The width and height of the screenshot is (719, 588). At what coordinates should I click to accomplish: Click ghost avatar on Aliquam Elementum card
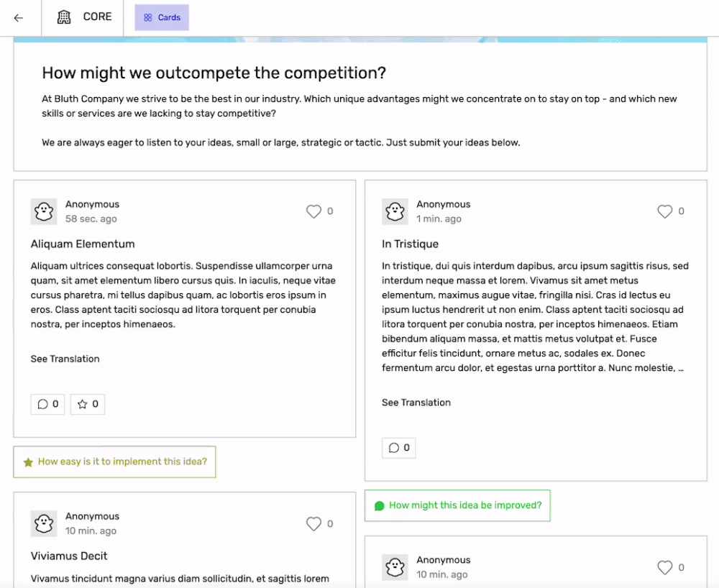(x=44, y=211)
